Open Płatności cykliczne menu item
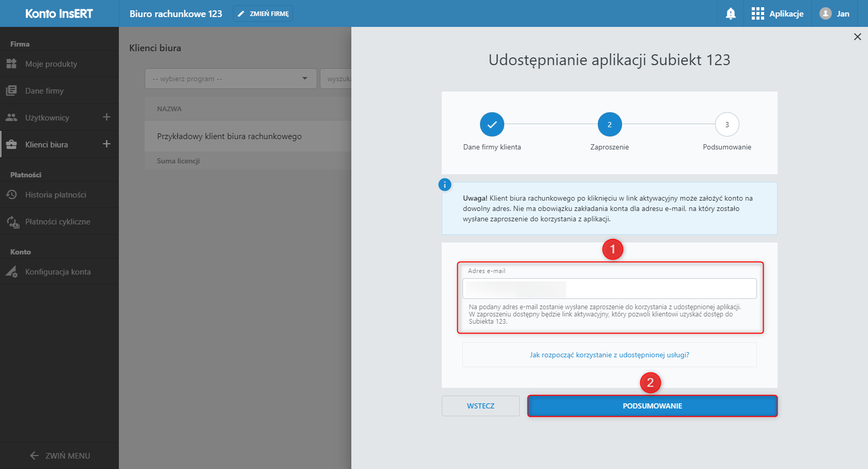 pos(59,221)
